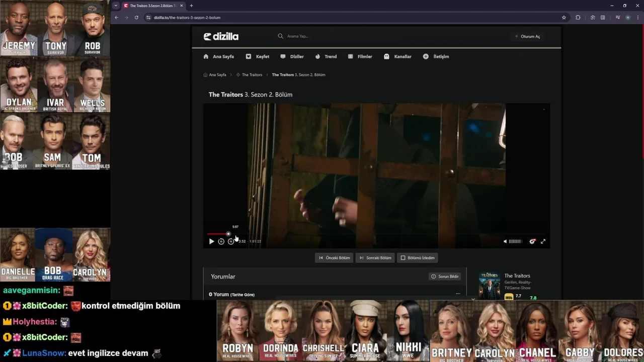
Task: Open the Filmler menu item
Action: point(360,57)
